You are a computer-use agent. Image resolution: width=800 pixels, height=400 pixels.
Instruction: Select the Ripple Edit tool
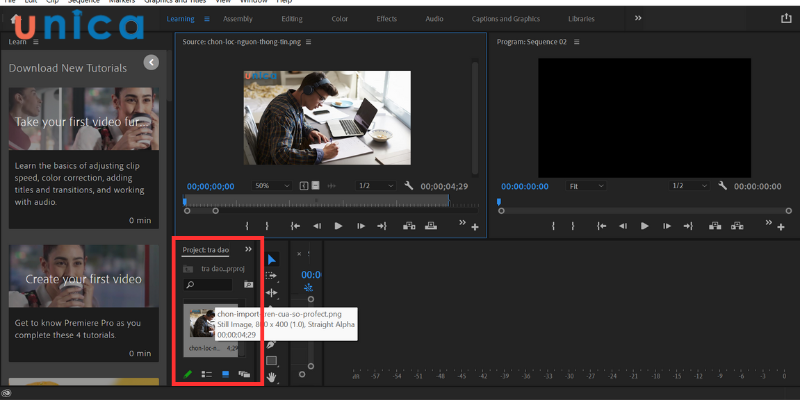tap(272, 292)
